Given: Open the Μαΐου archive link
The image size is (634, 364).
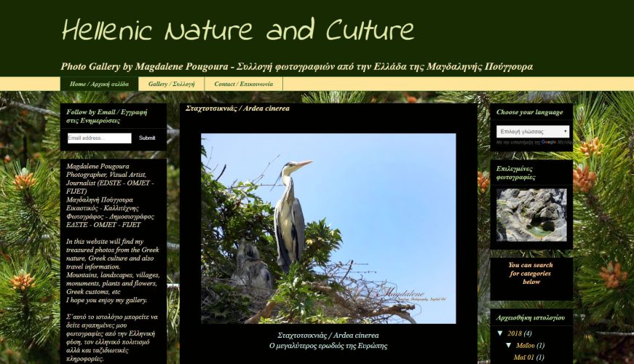Looking at the screenshot, I should click(x=526, y=345).
